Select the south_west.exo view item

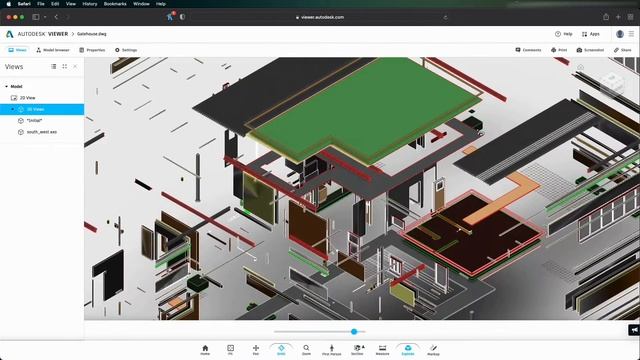pos(42,132)
